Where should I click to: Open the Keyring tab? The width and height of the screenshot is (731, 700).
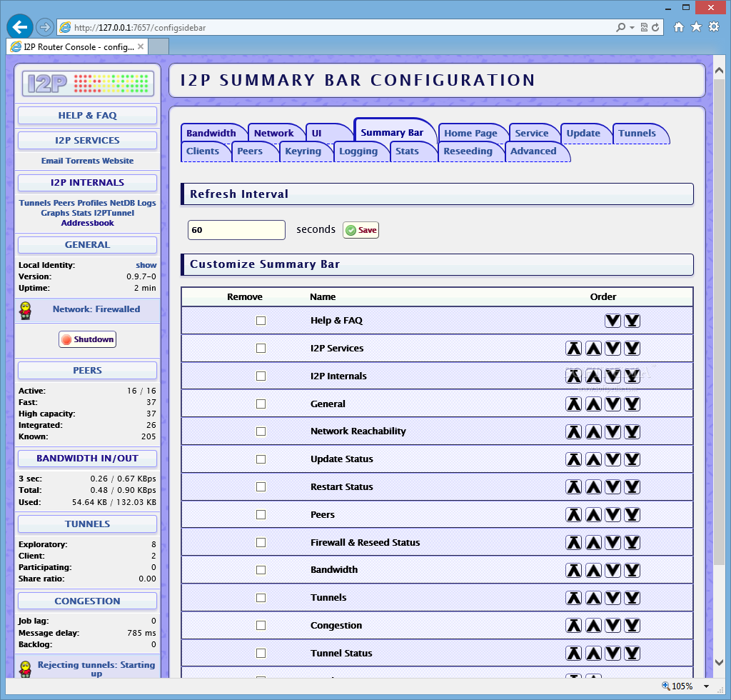[x=303, y=151]
